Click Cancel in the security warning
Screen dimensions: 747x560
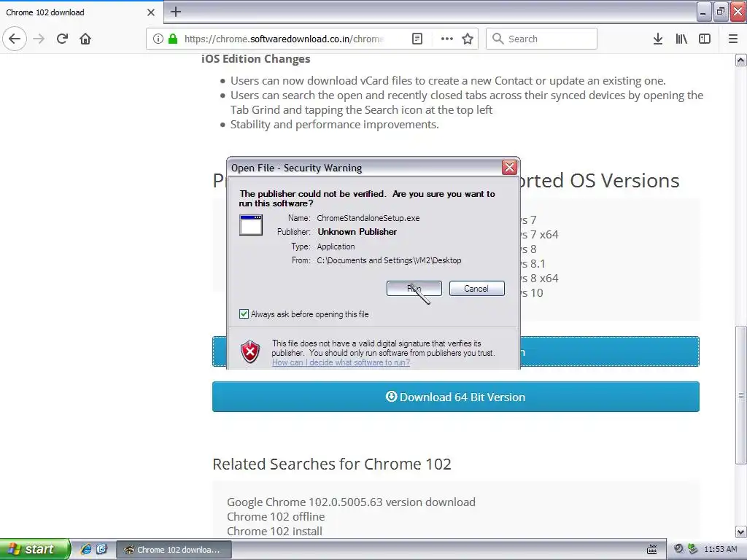(x=476, y=289)
